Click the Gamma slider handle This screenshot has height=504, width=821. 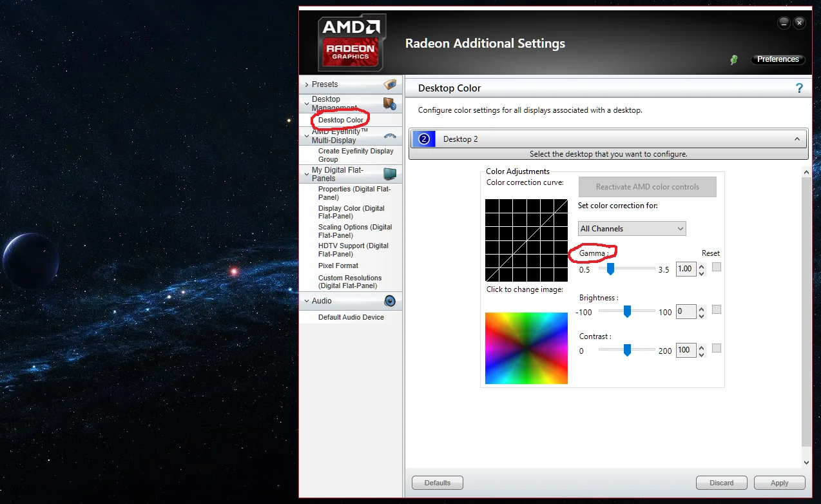tap(610, 269)
